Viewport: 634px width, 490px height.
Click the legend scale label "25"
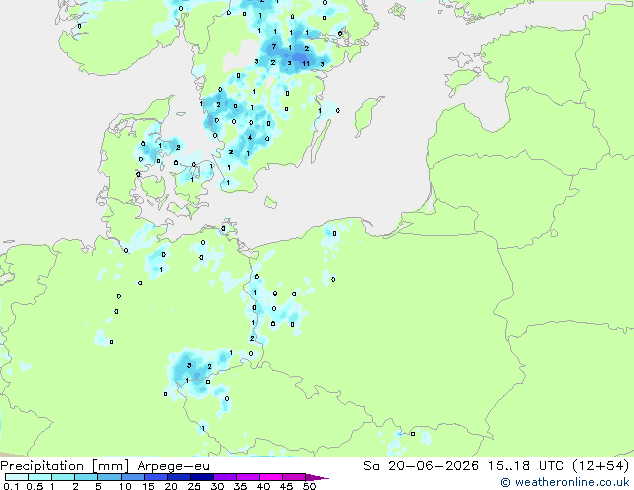pyautogui.click(x=194, y=486)
